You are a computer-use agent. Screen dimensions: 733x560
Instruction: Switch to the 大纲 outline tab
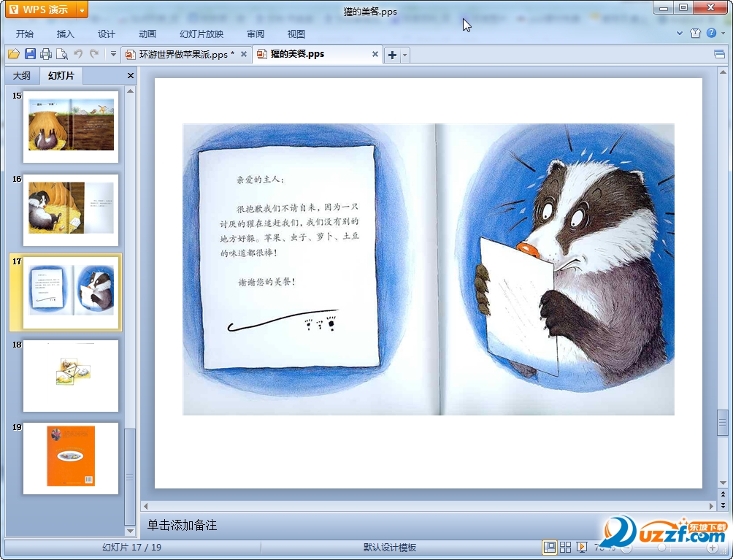click(21, 76)
